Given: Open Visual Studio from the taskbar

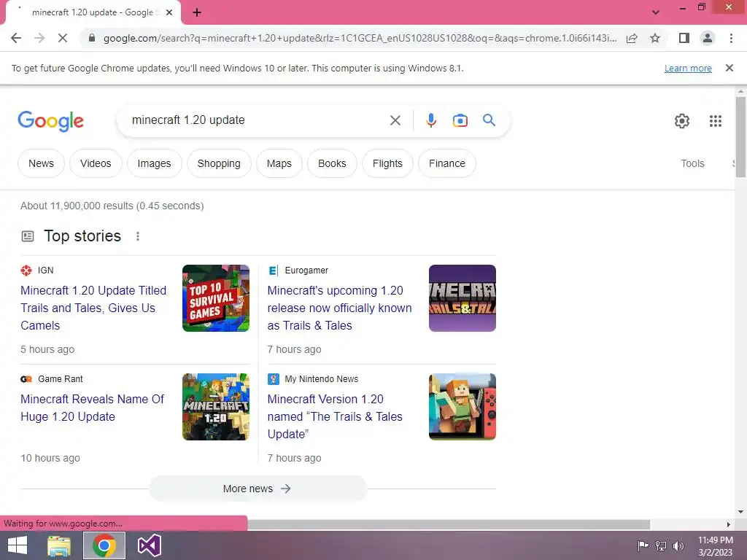Looking at the screenshot, I should pos(149,545).
